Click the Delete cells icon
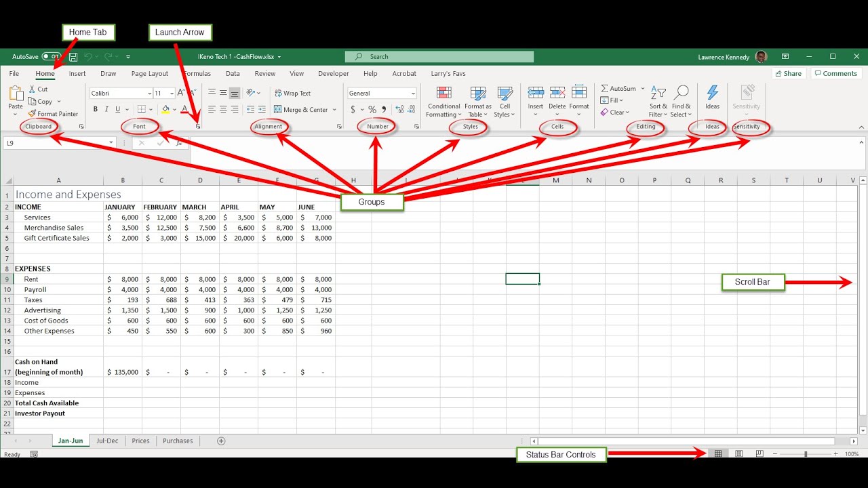Viewport: 868px width, 488px height. (557, 93)
